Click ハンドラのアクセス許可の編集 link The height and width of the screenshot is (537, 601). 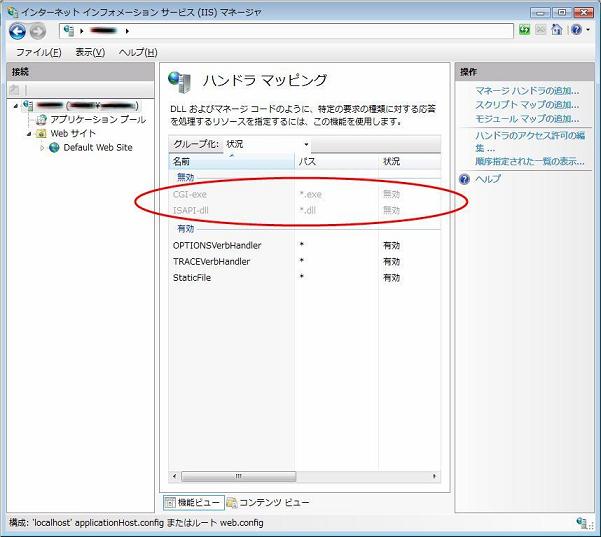[x=530, y=141]
